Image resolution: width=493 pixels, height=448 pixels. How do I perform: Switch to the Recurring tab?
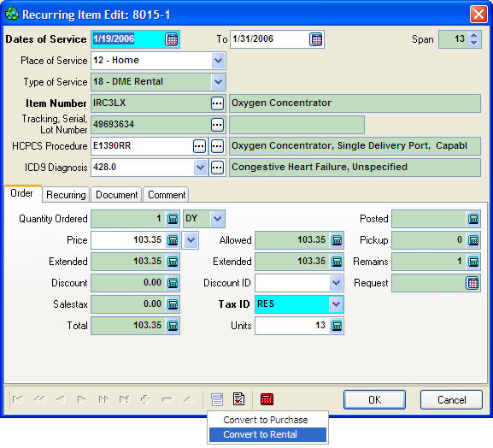pyautogui.click(x=66, y=195)
